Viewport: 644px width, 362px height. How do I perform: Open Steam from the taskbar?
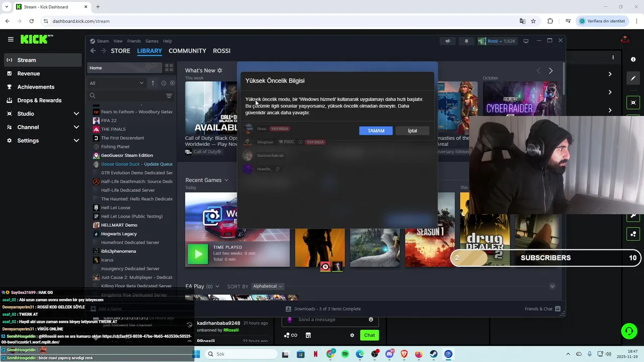(433, 354)
